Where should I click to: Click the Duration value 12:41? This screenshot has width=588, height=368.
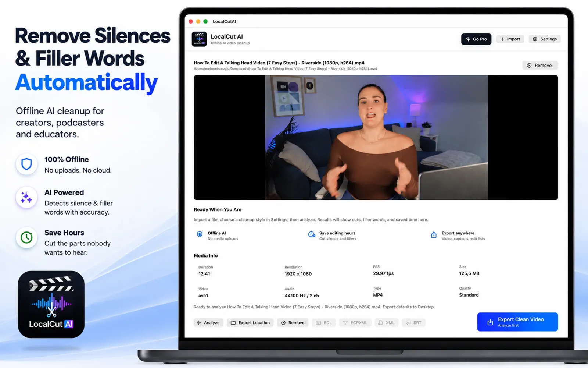point(204,274)
